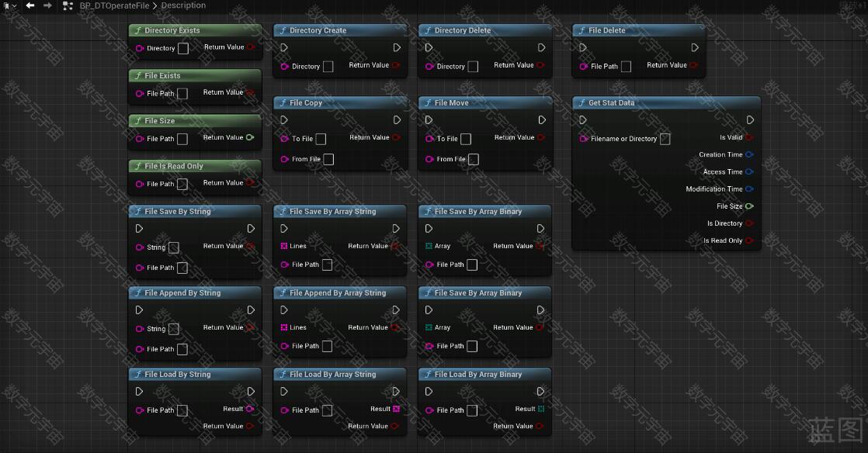Viewport: 868px width, 453px height.
Task: Click String pin on File Save By String
Action: (140, 247)
